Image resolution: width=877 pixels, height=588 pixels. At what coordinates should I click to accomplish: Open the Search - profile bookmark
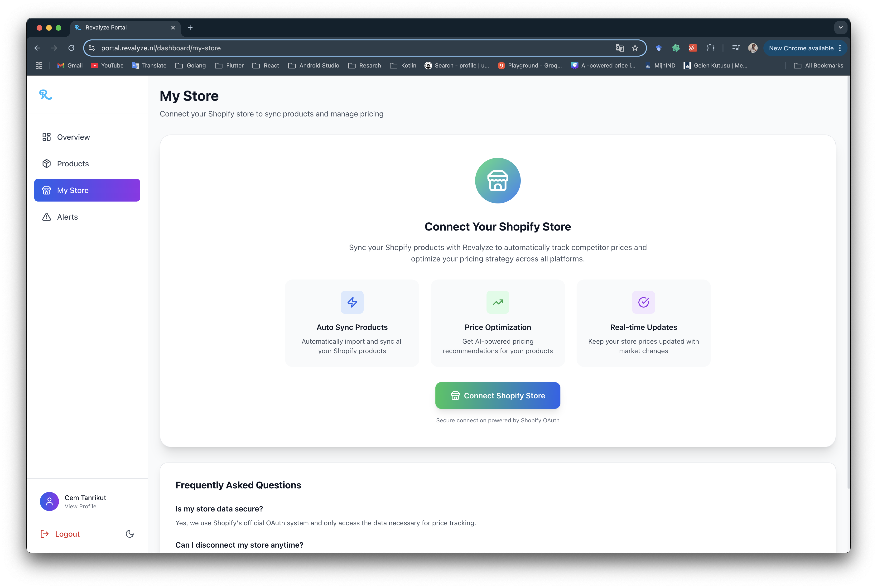[x=457, y=66]
